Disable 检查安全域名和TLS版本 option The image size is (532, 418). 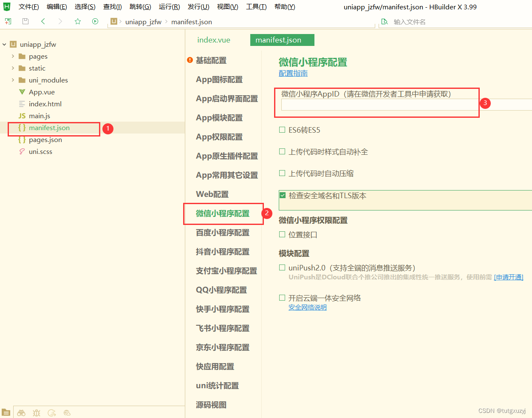tap(282, 195)
